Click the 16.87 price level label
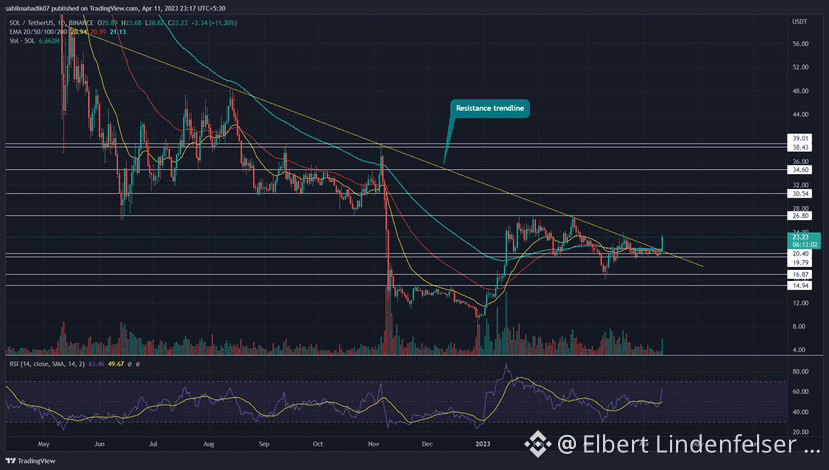Viewport: 829px width, 470px height. [x=800, y=275]
